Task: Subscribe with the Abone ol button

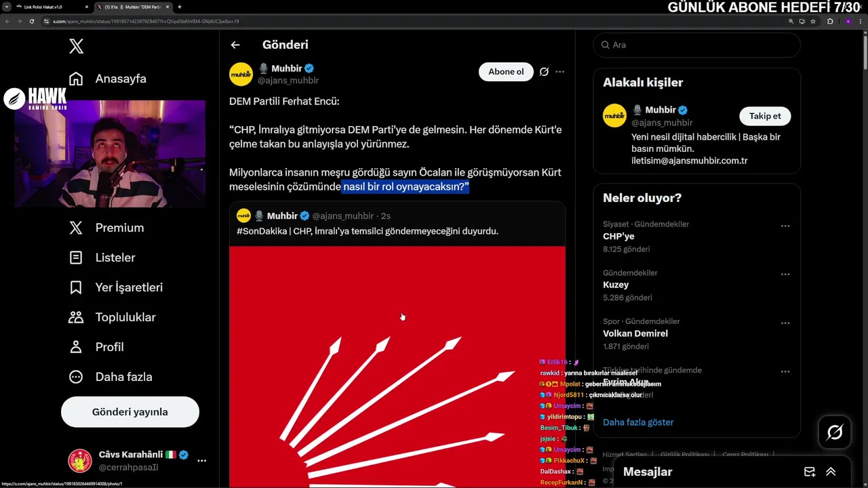Action: [x=506, y=72]
